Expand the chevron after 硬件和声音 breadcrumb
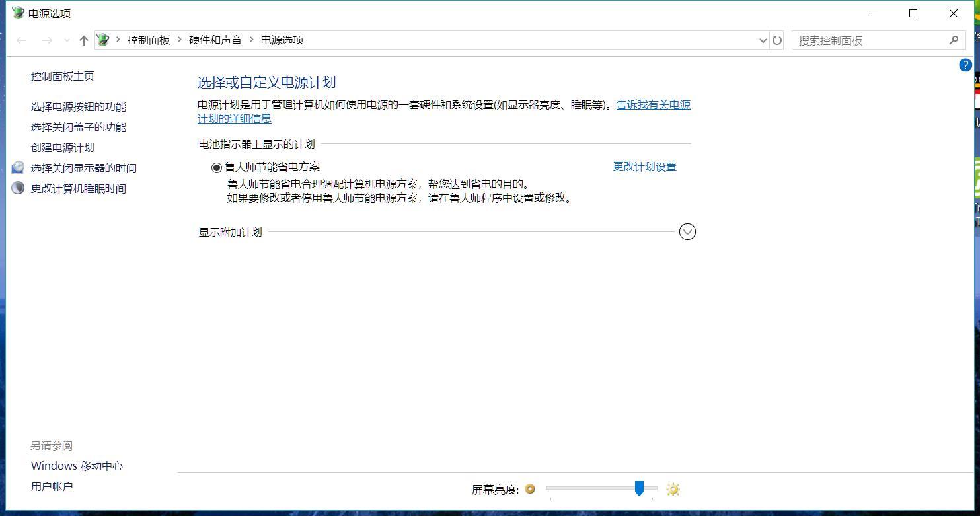Viewport: 980px width, 516px height. pos(252,40)
